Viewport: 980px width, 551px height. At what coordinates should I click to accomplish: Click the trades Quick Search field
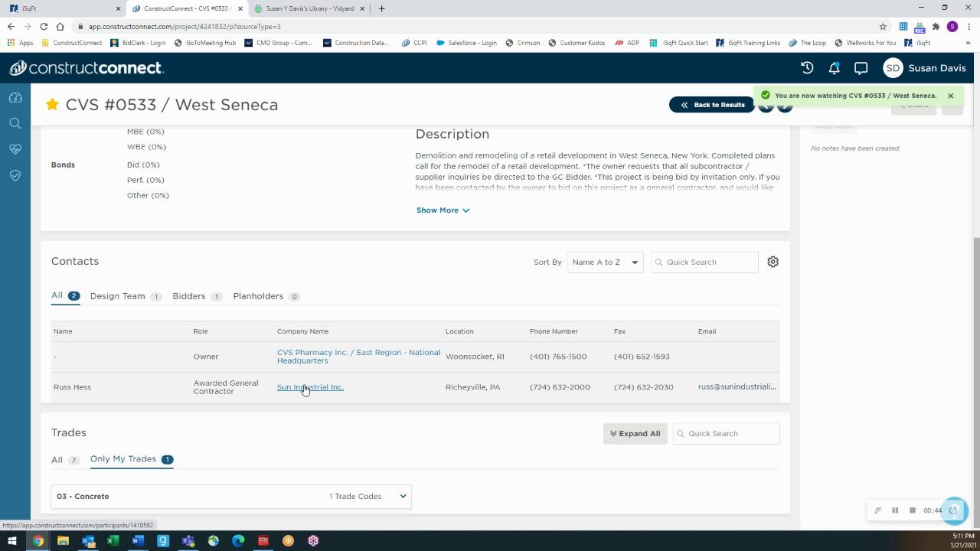pyautogui.click(x=726, y=433)
